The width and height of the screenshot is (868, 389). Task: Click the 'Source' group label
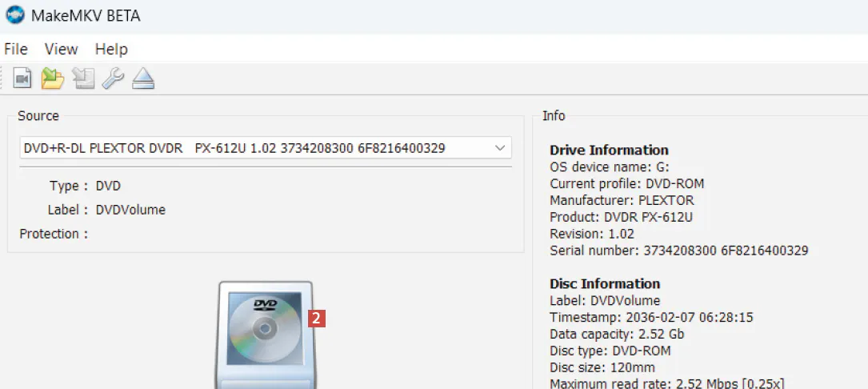[38, 116]
